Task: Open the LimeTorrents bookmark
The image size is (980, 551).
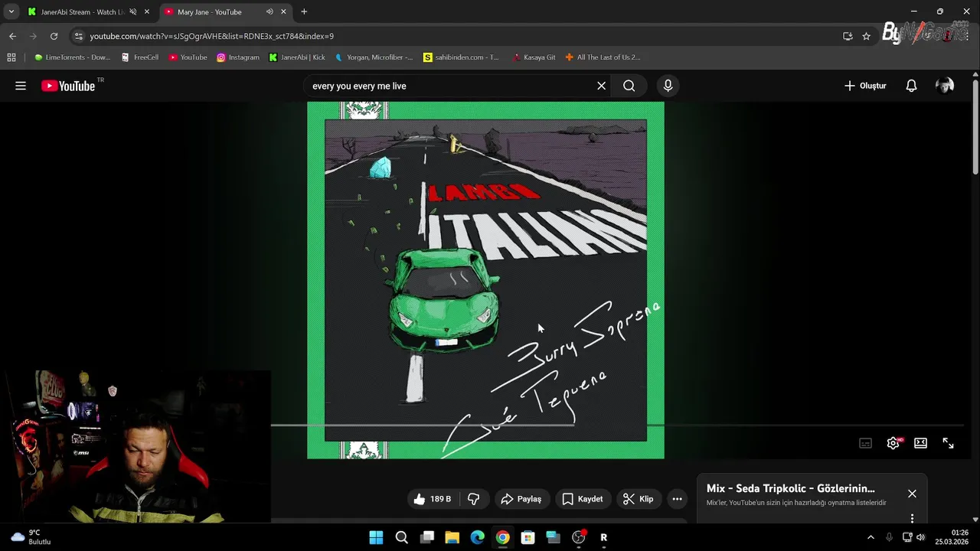Action: click(x=72, y=57)
